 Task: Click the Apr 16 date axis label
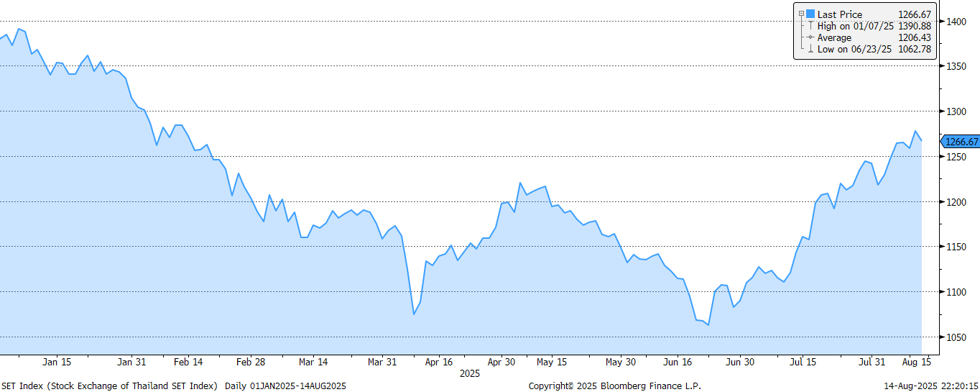[x=438, y=362]
